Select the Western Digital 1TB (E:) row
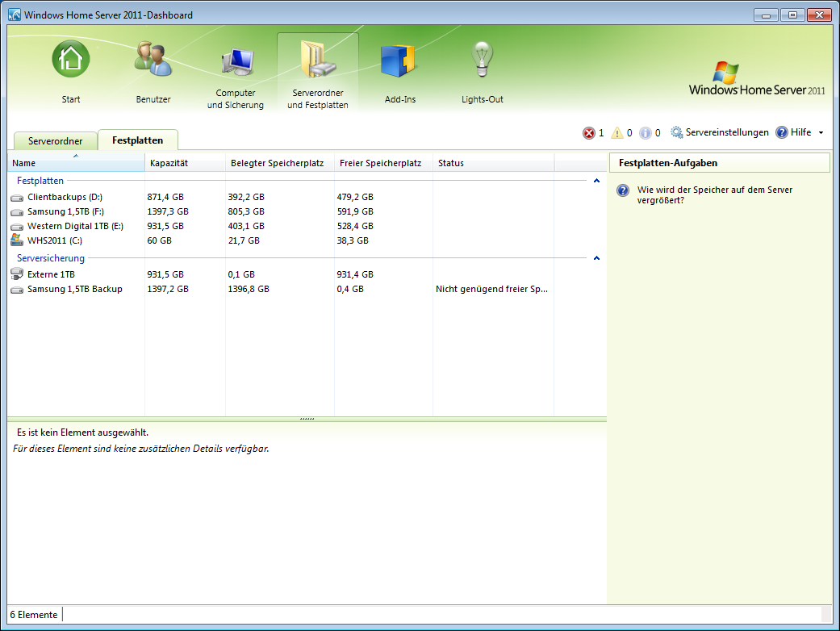840x631 pixels. click(x=307, y=226)
